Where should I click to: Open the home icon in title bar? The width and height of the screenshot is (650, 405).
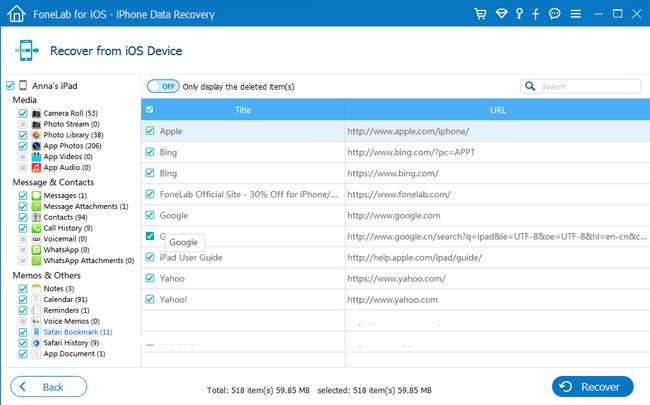(x=16, y=14)
